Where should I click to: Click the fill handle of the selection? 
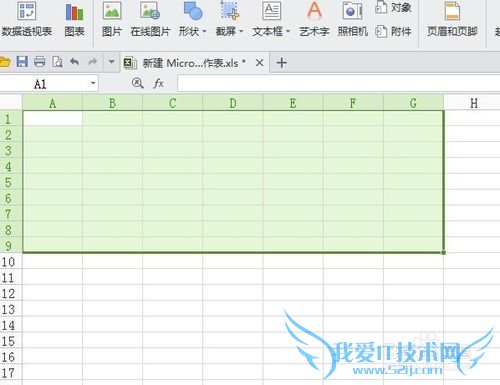pyautogui.click(x=444, y=253)
